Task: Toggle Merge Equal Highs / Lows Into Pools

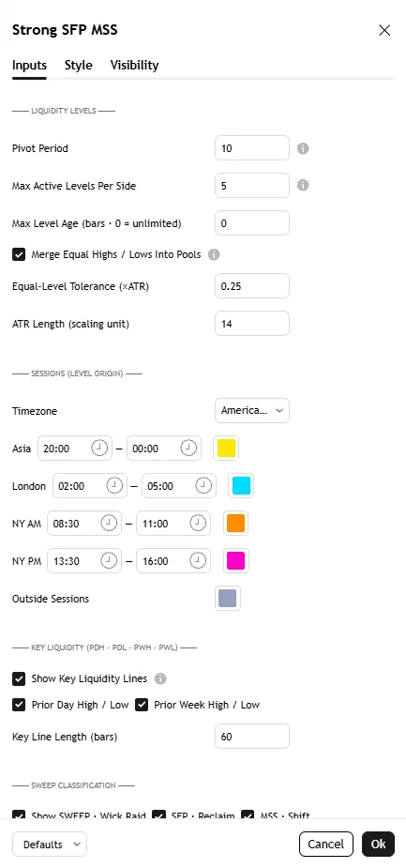Action: [19, 254]
